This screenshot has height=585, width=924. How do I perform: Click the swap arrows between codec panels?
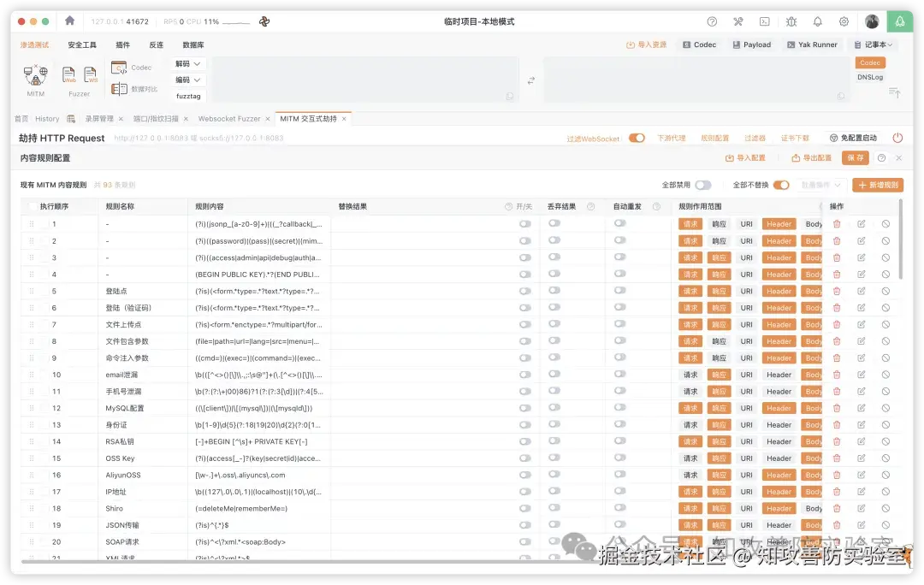click(x=530, y=79)
